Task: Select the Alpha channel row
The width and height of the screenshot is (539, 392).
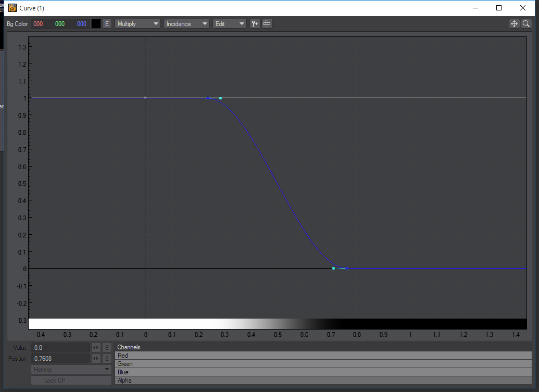Action: click(323, 381)
